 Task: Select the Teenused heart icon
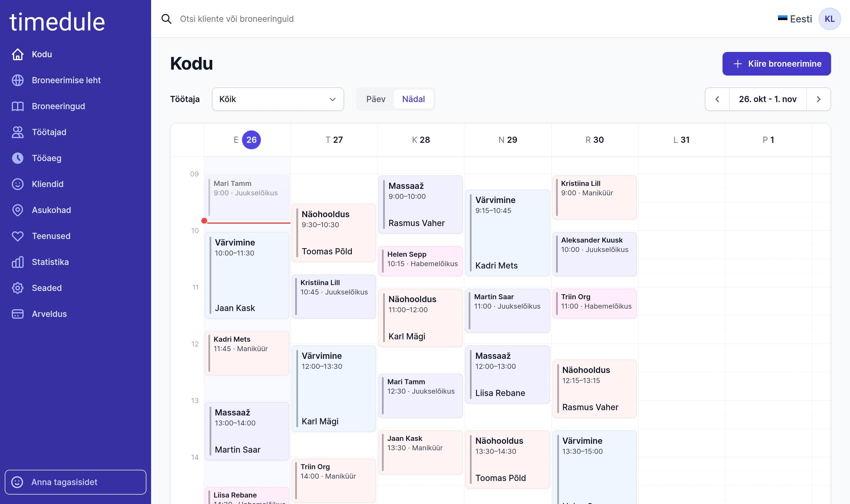tap(18, 236)
